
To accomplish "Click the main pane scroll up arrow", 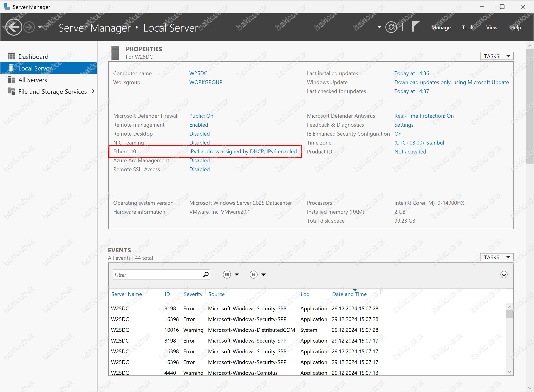I will [x=530, y=45].
